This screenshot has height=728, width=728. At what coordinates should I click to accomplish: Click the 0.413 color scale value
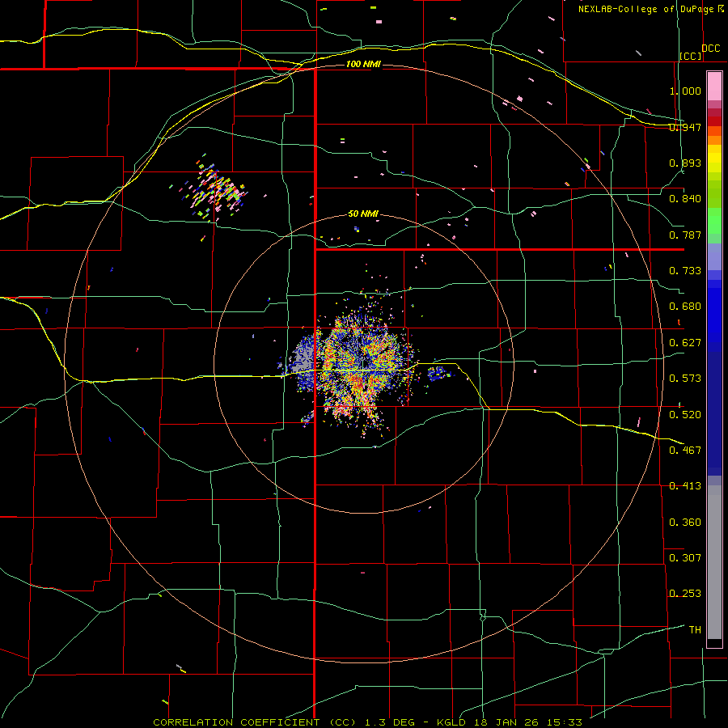[x=685, y=486]
